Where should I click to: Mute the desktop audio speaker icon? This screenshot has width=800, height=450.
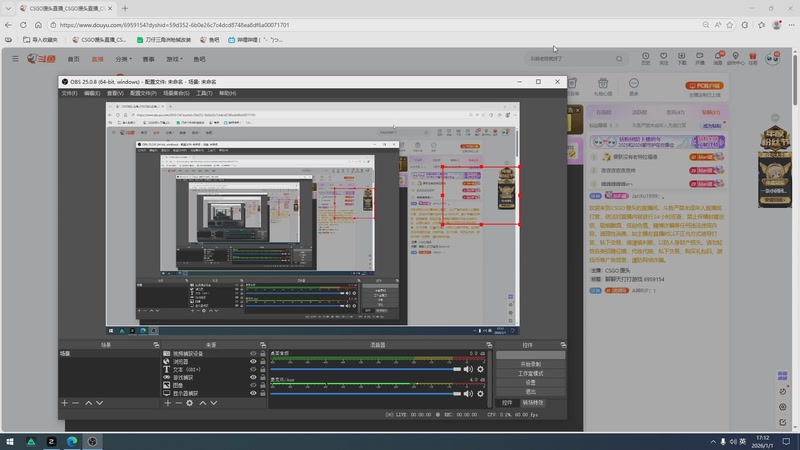point(468,369)
